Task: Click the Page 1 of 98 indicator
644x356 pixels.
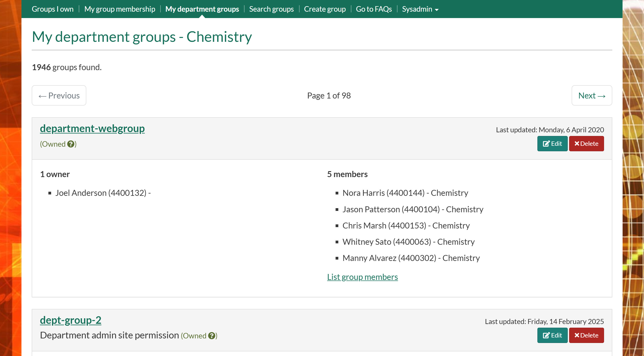Action: tap(329, 96)
